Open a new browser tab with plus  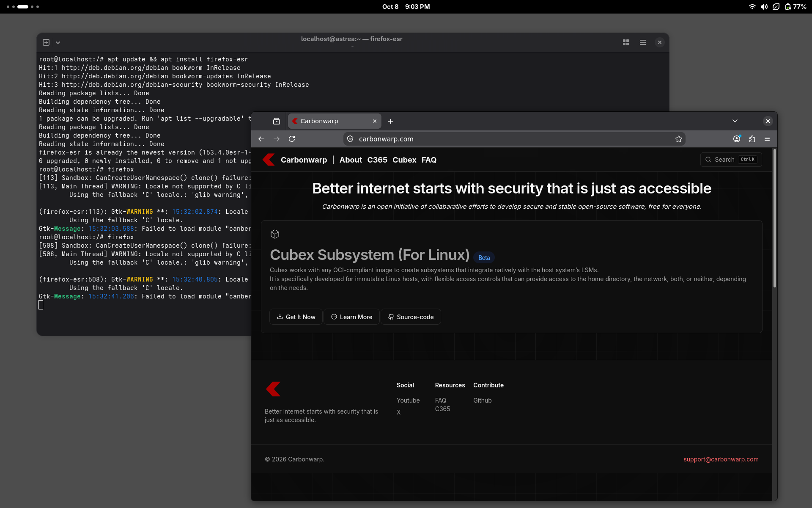coord(391,121)
